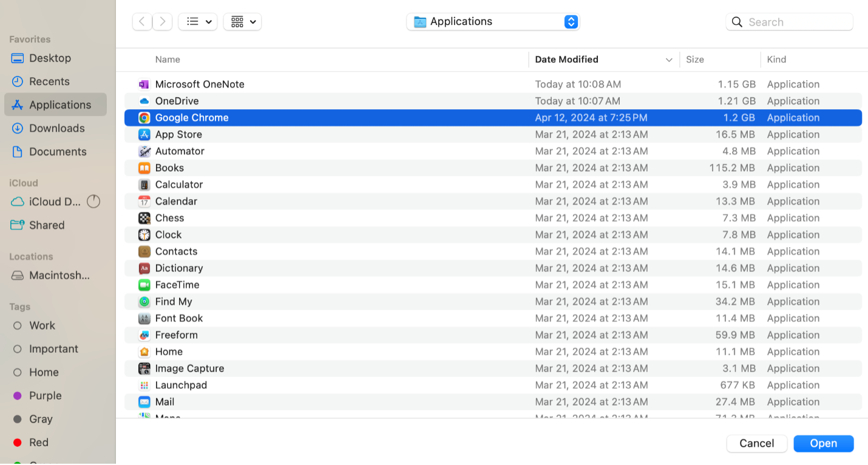
Task: Filter by the Work tag
Action: tap(55, 326)
